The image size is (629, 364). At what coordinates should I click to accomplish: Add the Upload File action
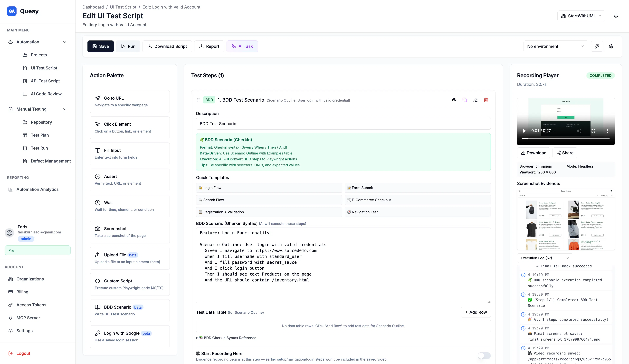point(130,258)
